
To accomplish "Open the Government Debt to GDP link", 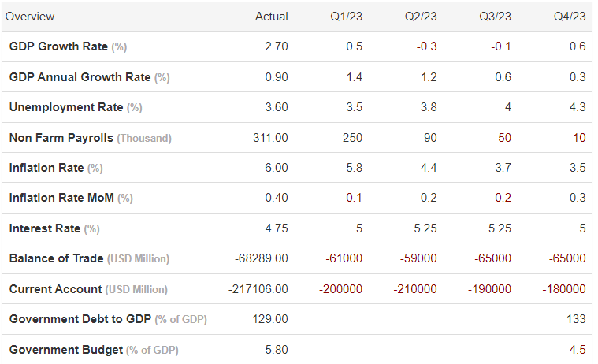I will (x=80, y=318).
